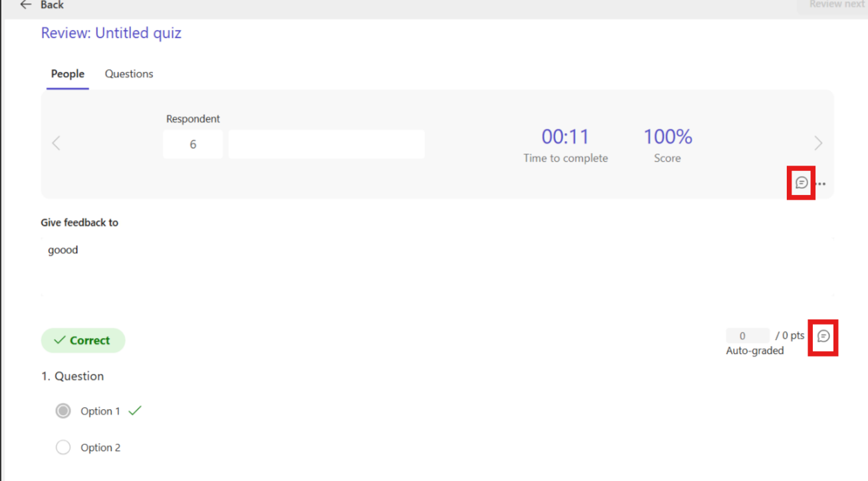
Task: Open respondent feedback comment icon
Action: coord(801,182)
